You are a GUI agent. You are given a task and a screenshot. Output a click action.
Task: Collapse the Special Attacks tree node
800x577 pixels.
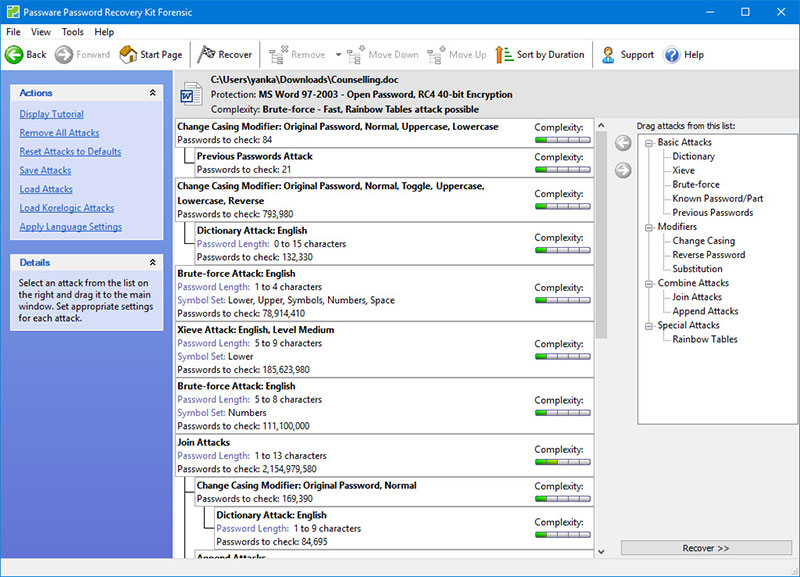[648, 326]
